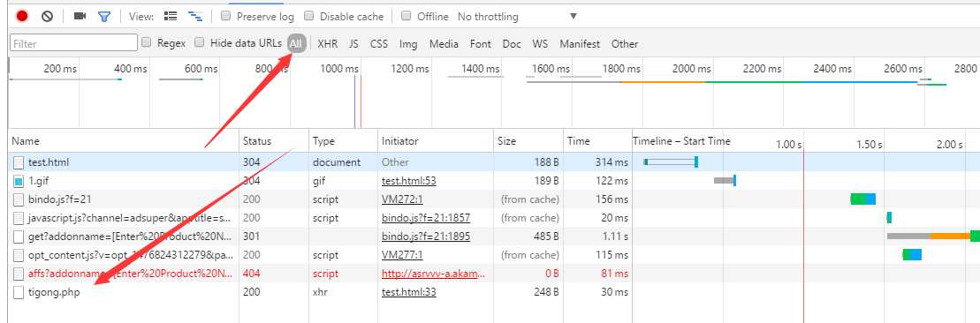Click the 301 status cell
Image resolution: width=980 pixels, height=323 pixels.
(253, 237)
